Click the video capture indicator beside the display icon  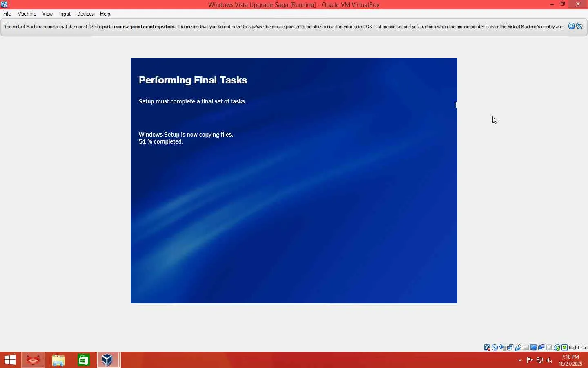tap(541, 348)
